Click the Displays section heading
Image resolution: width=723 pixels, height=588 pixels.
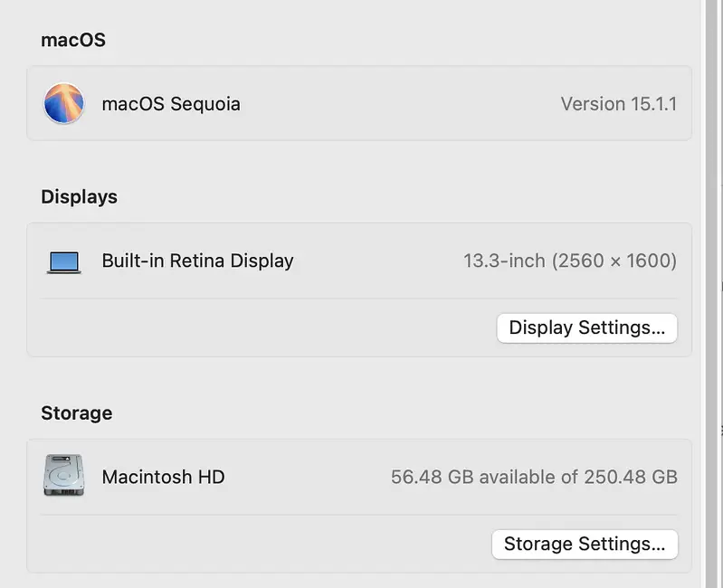tap(79, 196)
